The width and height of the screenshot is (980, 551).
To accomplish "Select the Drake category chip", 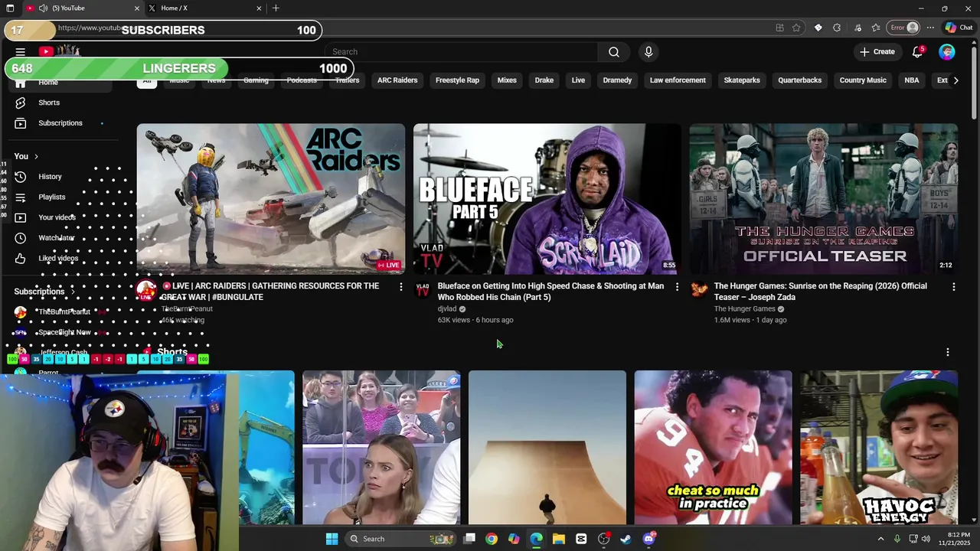I will (x=544, y=80).
